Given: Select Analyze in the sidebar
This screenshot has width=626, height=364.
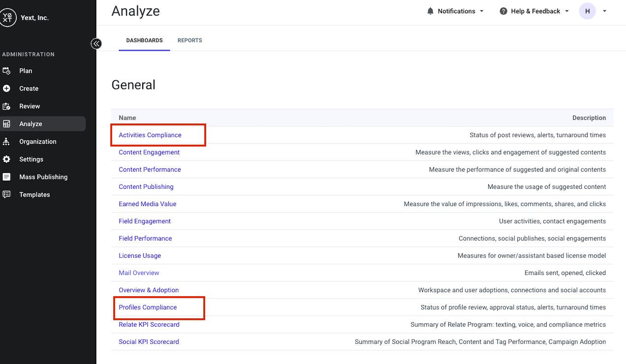Looking at the screenshot, I should click(x=43, y=124).
